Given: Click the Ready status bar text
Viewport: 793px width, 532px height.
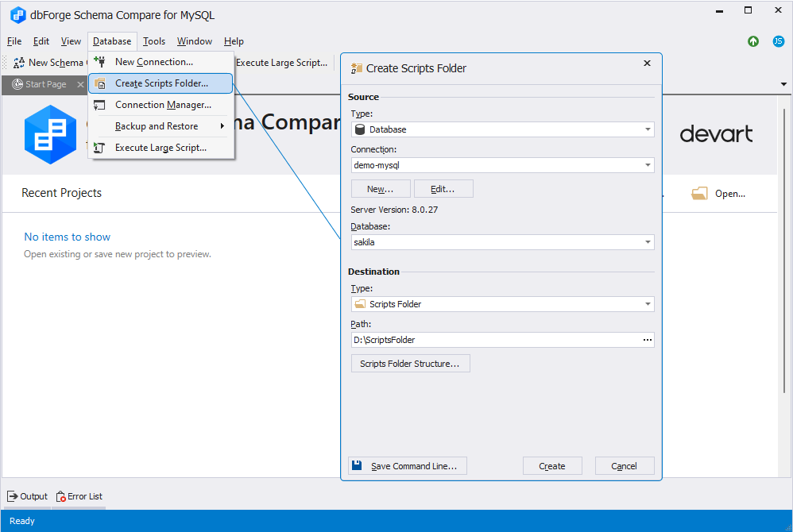Looking at the screenshot, I should [x=22, y=521].
